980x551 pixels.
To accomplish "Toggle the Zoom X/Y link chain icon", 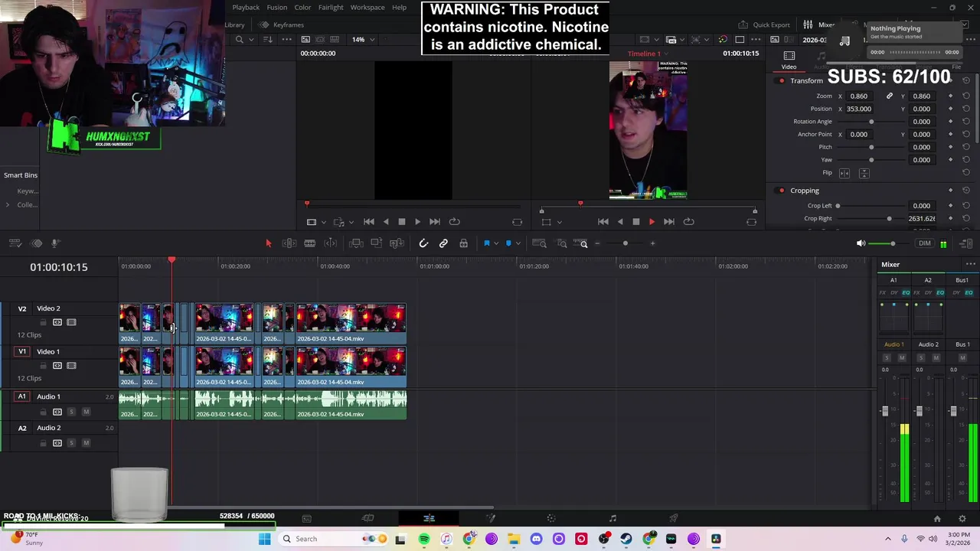I will (x=890, y=96).
